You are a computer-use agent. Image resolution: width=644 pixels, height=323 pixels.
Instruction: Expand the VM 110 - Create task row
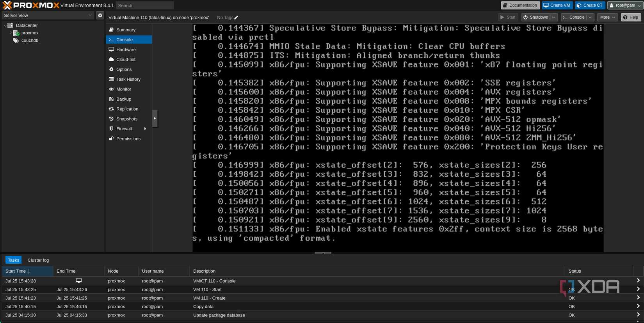(638, 298)
